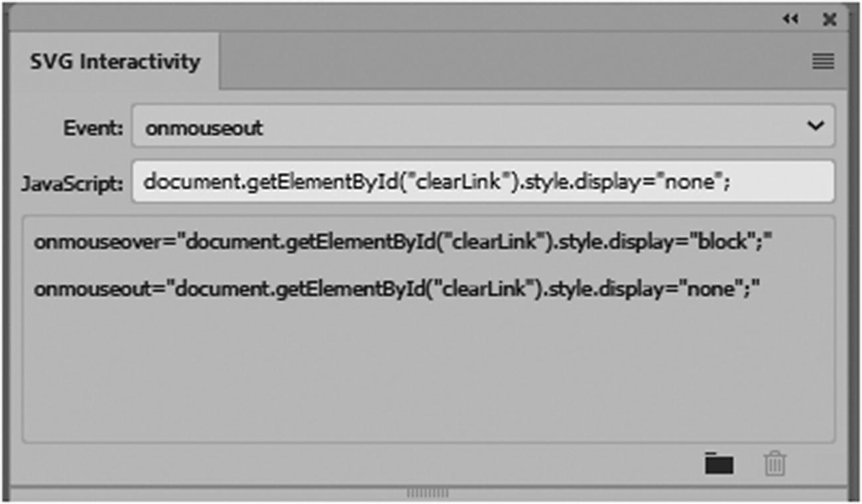Open the panel options menu icon
Screen dimensions: 862x504
click(823, 62)
